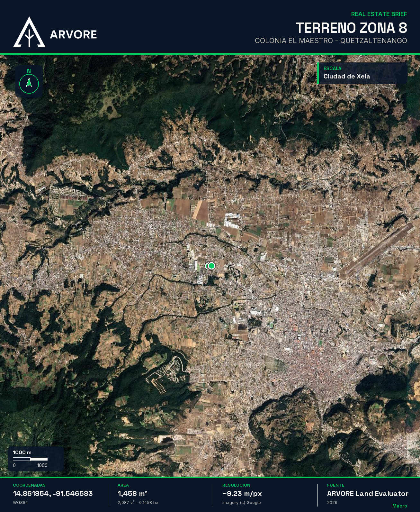Image resolution: width=420 pixels, height=512 pixels.
Task: Click the 'Imagery (c) Google' credit
Action: pyautogui.click(x=241, y=502)
